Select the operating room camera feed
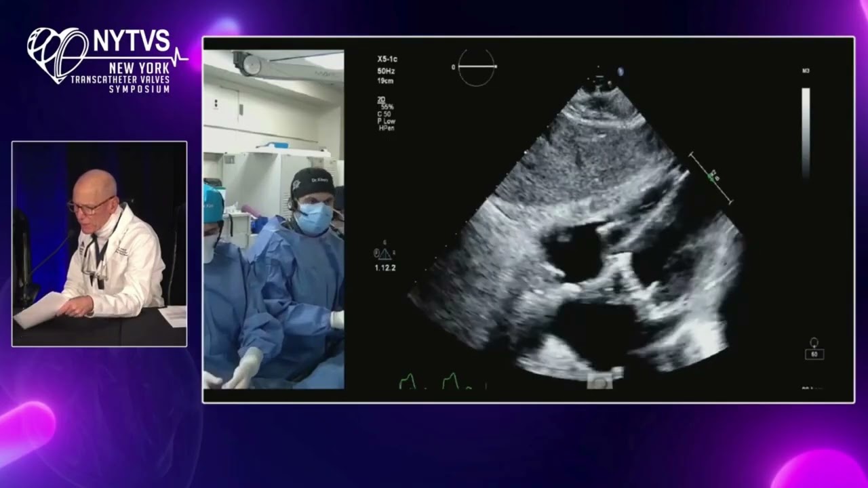Viewport: 868px width, 488px height. [x=273, y=219]
